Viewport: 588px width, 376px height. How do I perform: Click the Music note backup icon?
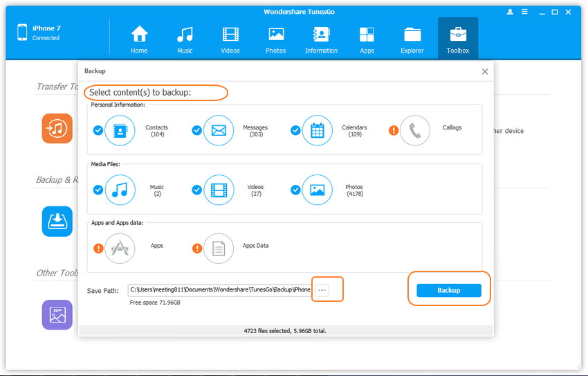pos(120,190)
